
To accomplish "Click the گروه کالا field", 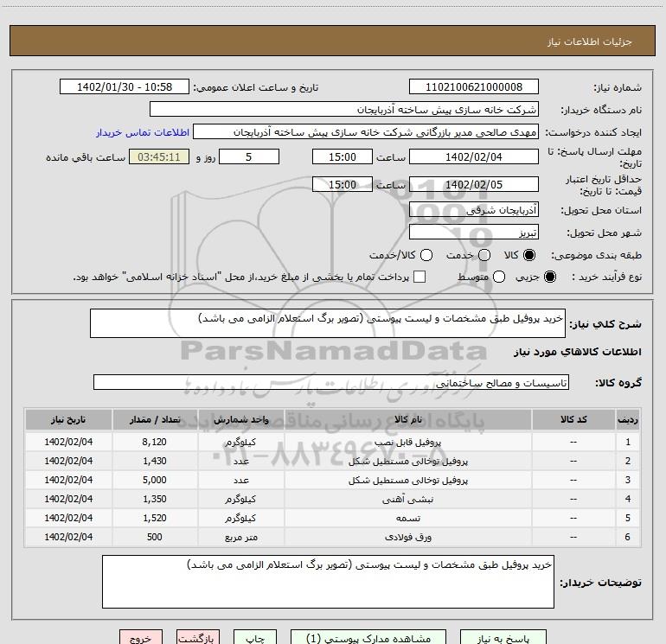I will click(331, 382).
